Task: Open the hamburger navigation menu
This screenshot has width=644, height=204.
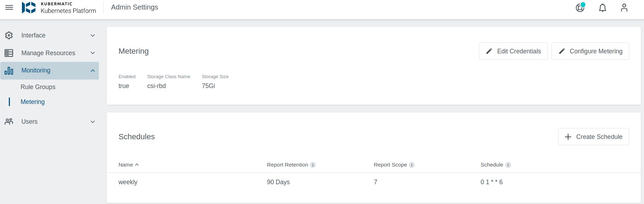Action: coord(9,7)
